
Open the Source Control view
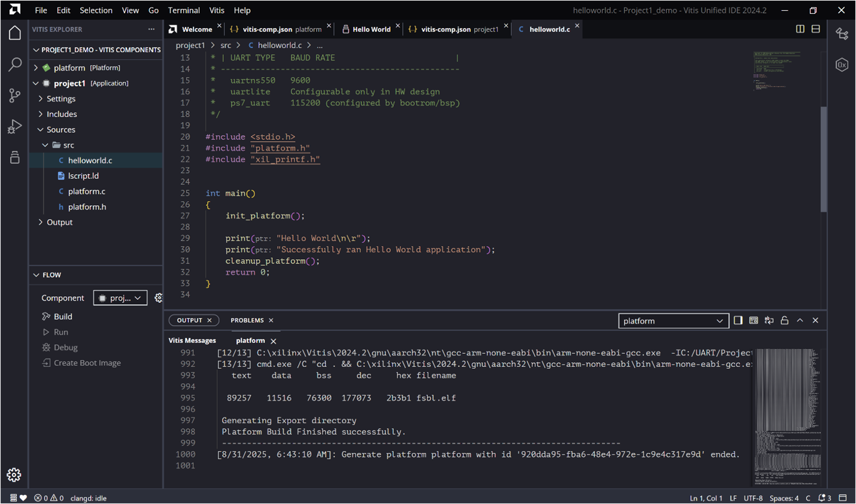pyautogui.click(x=14, y=95)
